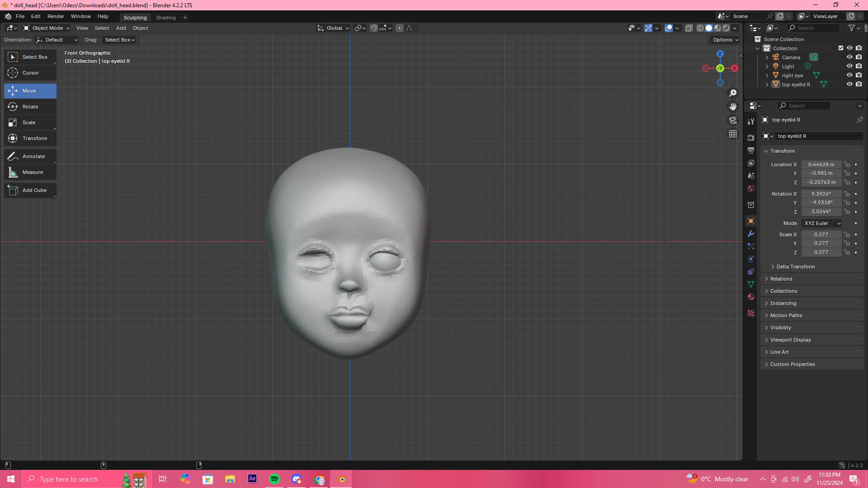Select the Rotate tool
The image size is (868, 488).
pos(30,107)
